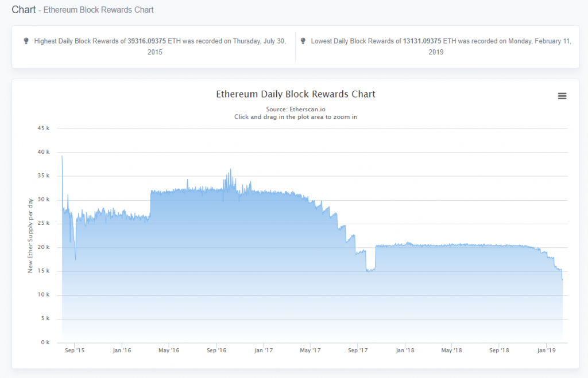The height and width of the screenshot is (378, 588).
Task: Click the bold 39316.09375 highest reward value
Action: click(x=147, y=41)
